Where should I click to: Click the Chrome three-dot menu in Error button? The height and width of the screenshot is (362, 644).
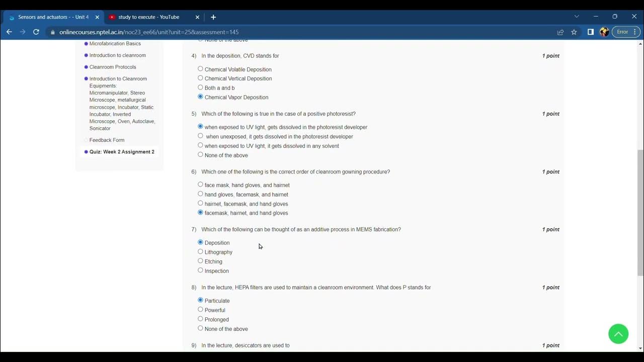click(635, 32)
